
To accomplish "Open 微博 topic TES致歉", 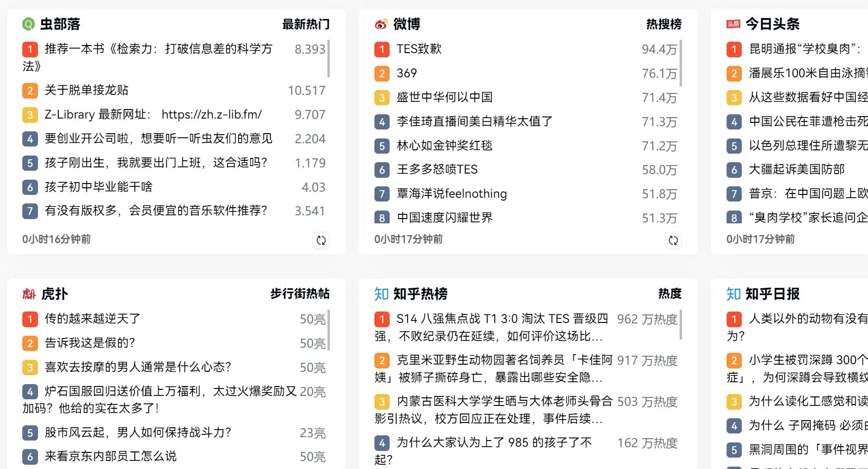I will coord(419,49).
